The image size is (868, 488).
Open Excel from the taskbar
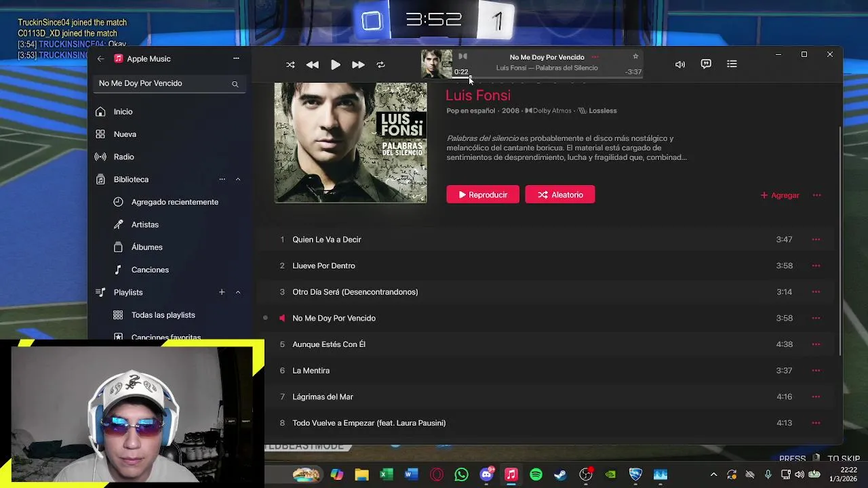(x=387, y=474)
